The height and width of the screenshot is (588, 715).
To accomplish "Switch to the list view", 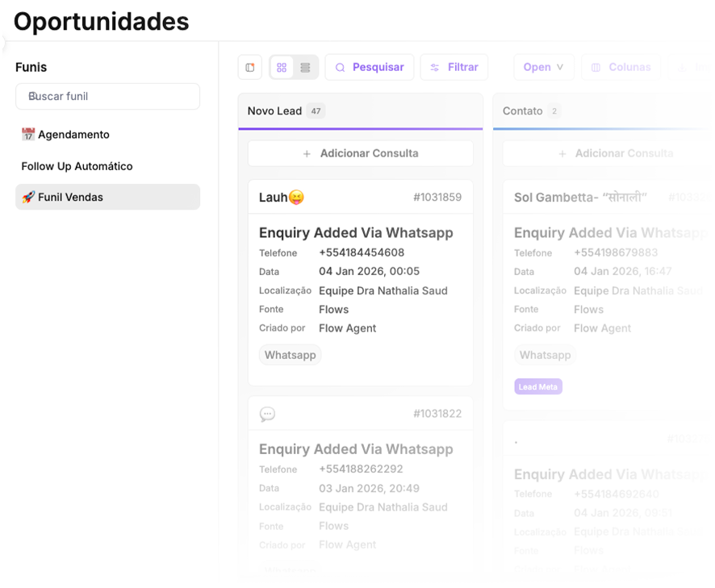I will [305, 68].
